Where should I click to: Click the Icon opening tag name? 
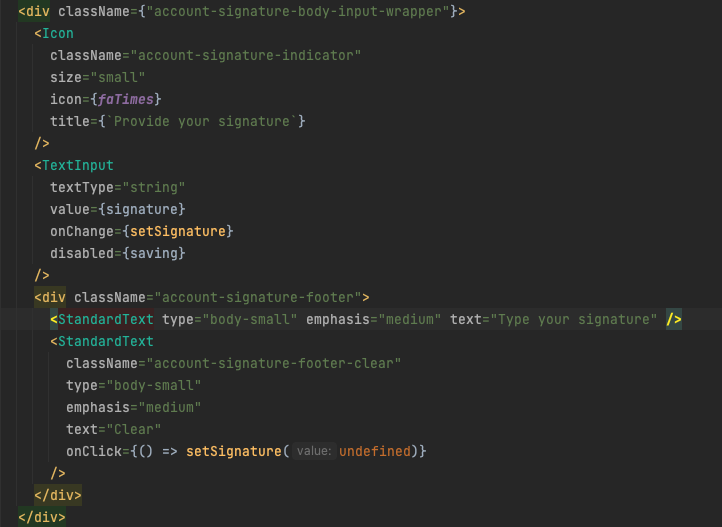pos(58,33)
